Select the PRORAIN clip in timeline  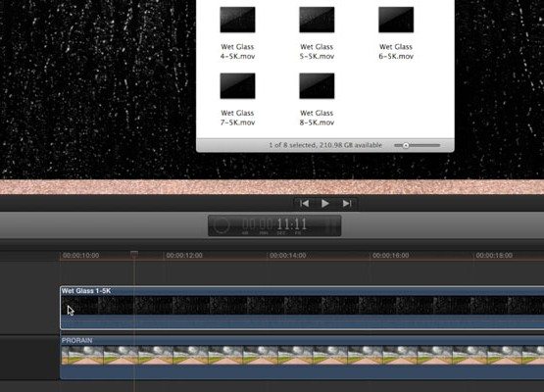coord(302,358)
